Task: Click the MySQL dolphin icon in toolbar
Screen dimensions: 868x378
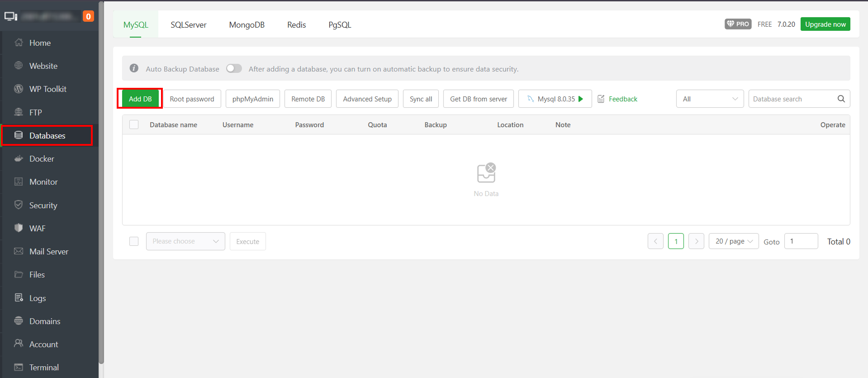Action: tap(531, 99)
